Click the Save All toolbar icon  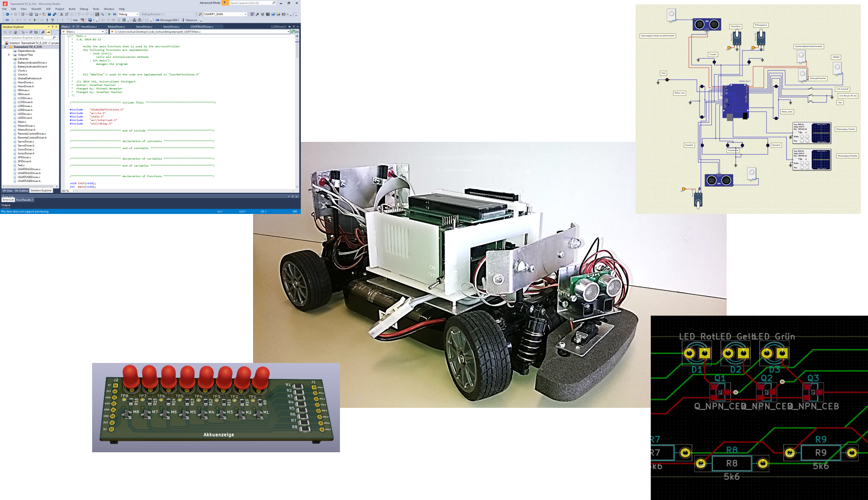click(54, 14)
